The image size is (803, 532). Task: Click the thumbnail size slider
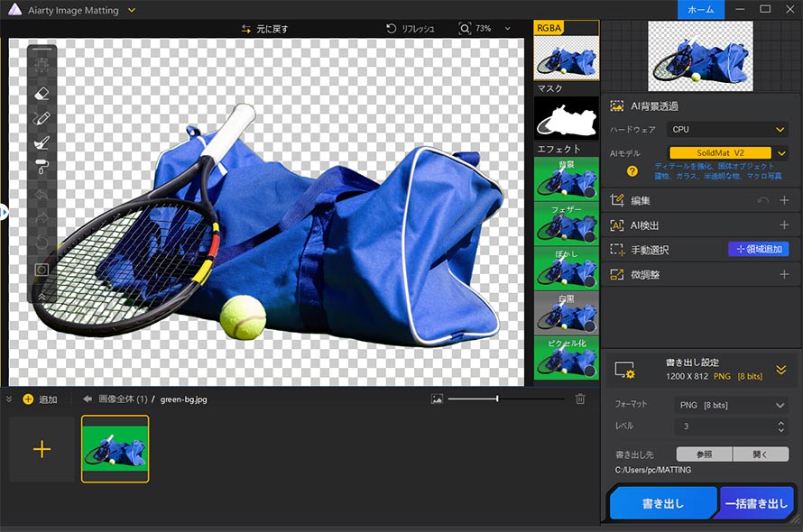coord(496,399)
